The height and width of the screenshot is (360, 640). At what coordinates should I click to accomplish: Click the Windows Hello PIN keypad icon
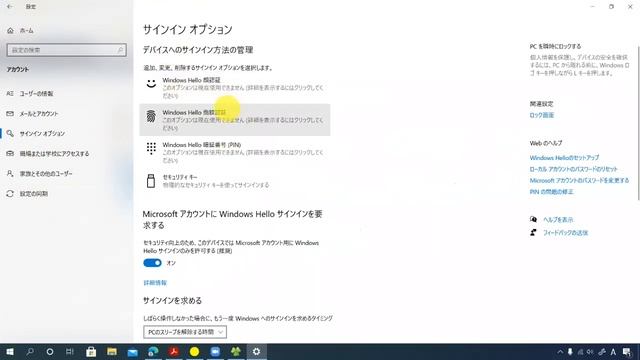(151, 148)
